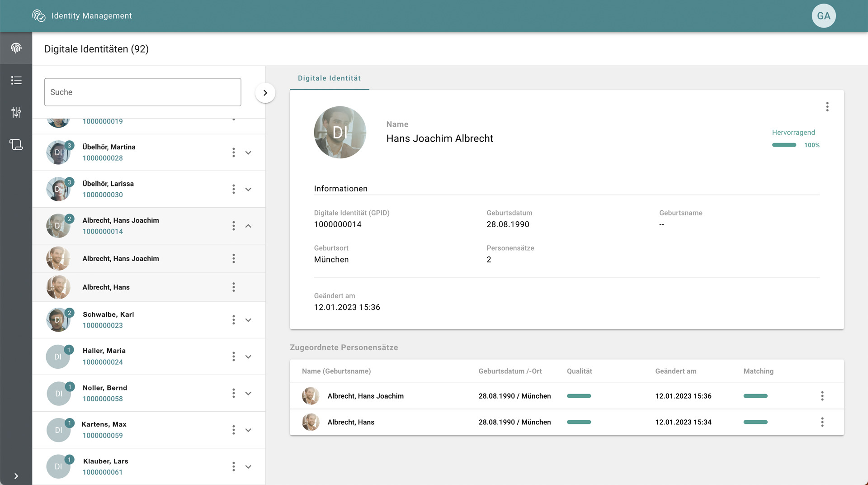The image size is (868, 485).
Task: Expand the Noller, Bernd entry
Action: 248,393
